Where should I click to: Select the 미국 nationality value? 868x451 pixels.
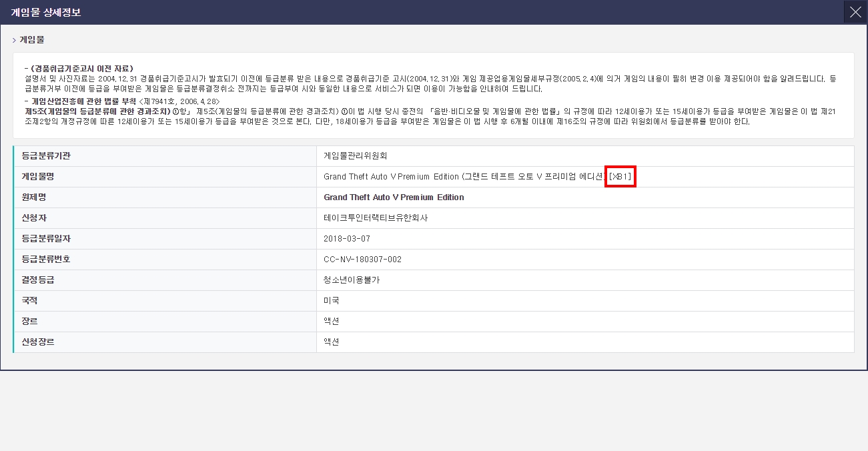[332, 301]
